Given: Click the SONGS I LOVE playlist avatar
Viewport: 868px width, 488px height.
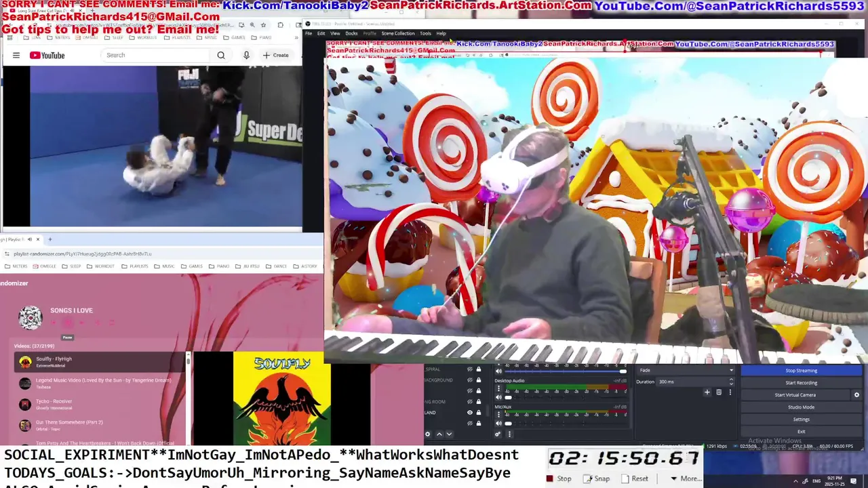Looking at the screenshot, I should [x=30, y=317].
